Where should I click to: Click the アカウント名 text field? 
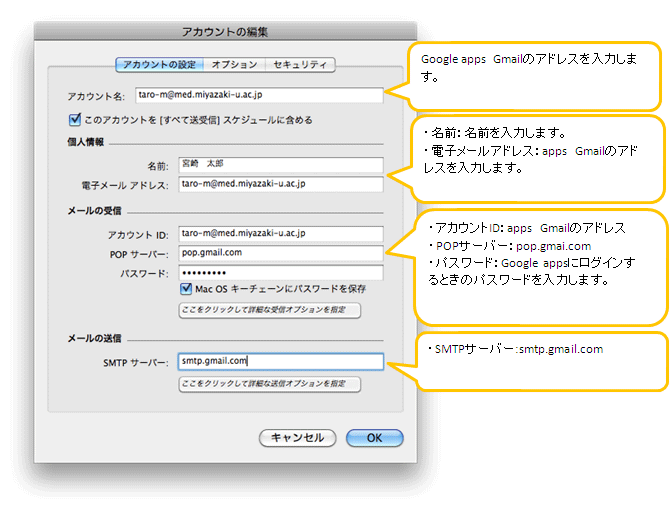[x=258, y=95]
